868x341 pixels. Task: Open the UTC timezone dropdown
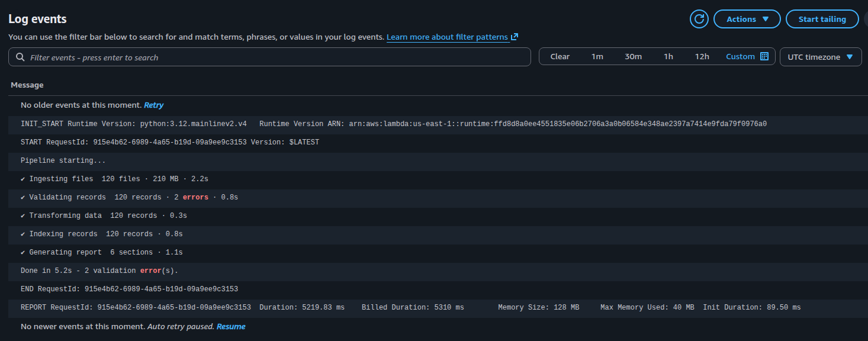[821, 57]
